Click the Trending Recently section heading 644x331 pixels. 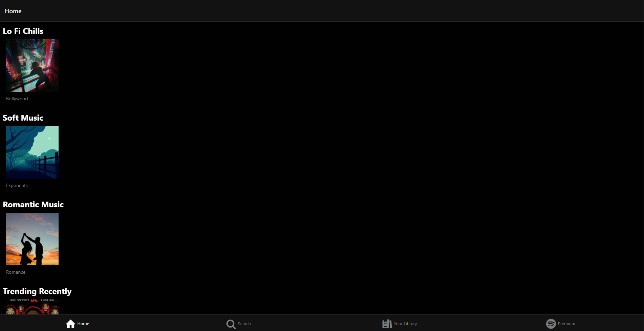(37, 291)
